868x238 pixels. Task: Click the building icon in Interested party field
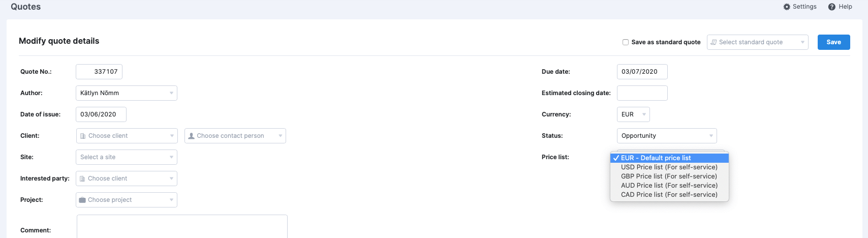(x=82, y=178)
